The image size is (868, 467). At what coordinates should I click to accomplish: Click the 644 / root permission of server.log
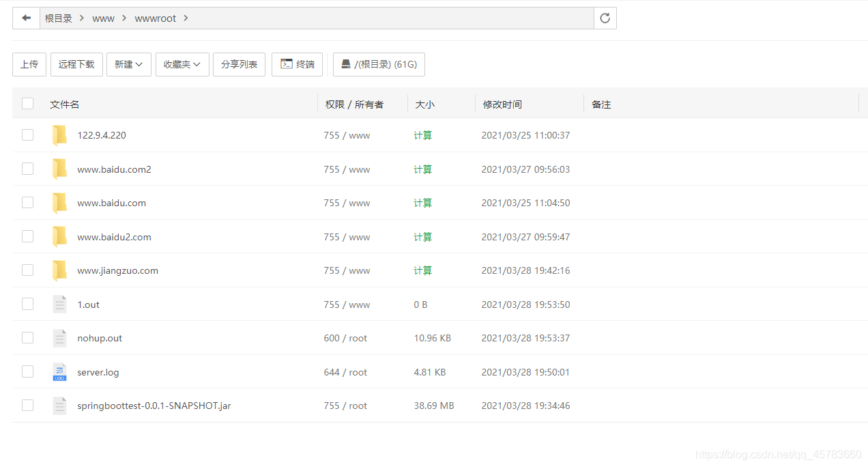345,372
